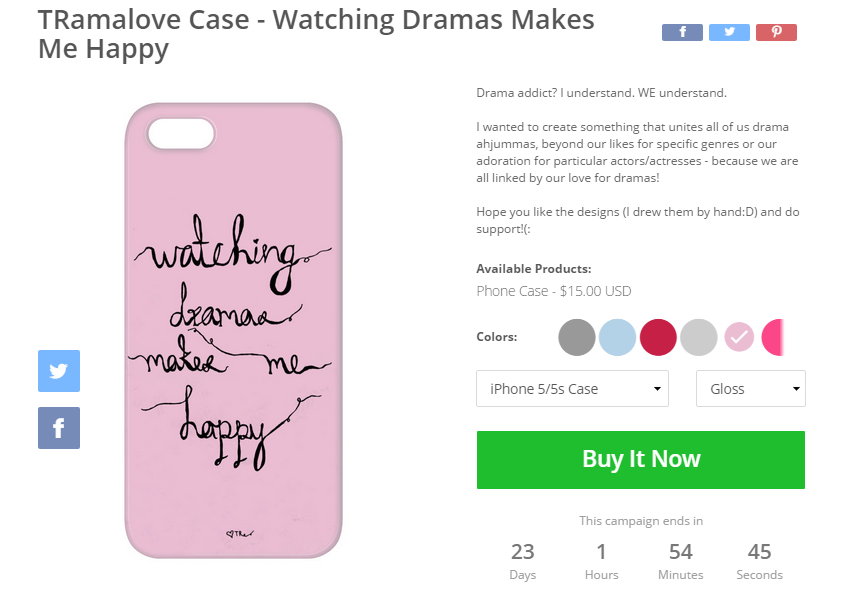Share via the small Pinterest button
The width and height of the screenshot is (848, 616).
(x=776, y=32)
